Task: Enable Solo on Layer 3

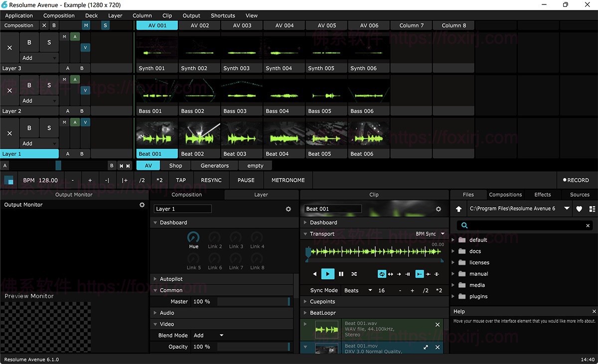Action: point(48,42)
